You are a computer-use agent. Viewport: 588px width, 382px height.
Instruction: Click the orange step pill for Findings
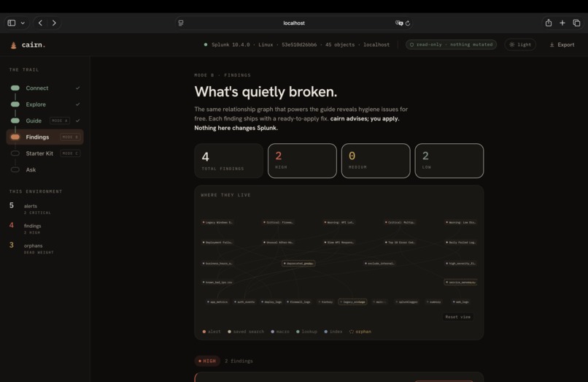pyautogui.click(x=15, y=137)
